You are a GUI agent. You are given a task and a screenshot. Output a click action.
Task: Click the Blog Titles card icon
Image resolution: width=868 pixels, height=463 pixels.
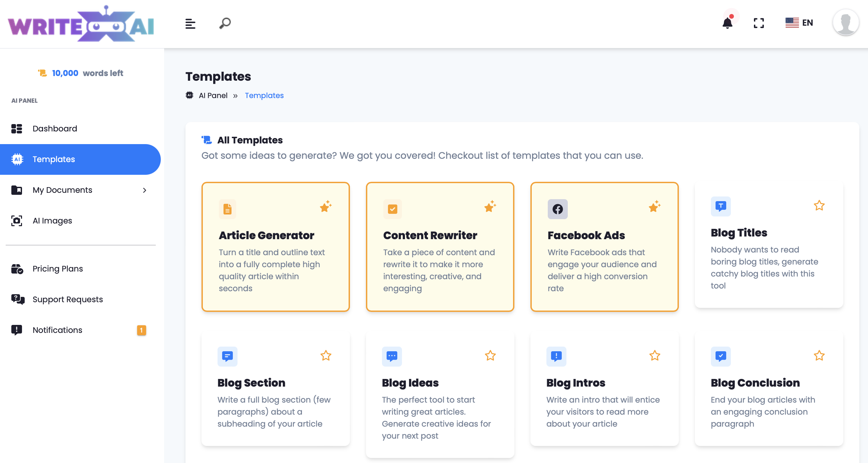[x=721, y=206]
